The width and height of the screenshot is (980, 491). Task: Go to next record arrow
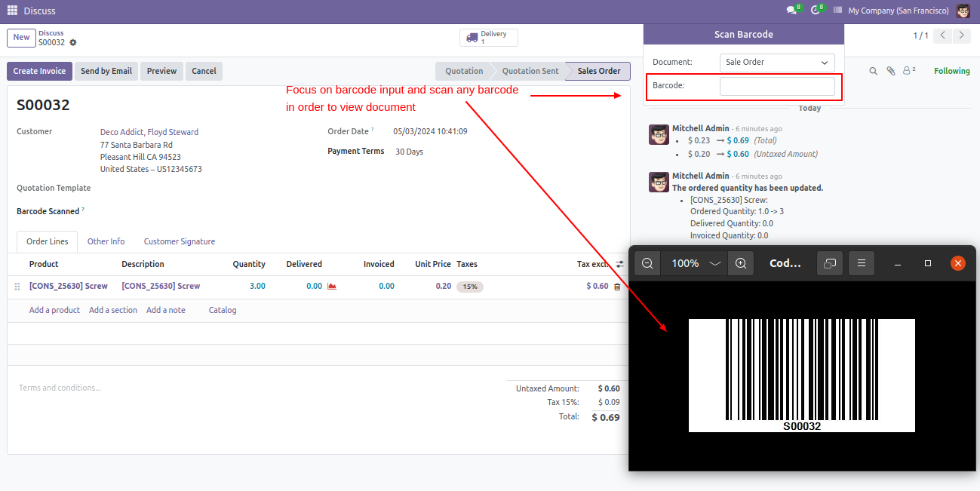(961, 35)
